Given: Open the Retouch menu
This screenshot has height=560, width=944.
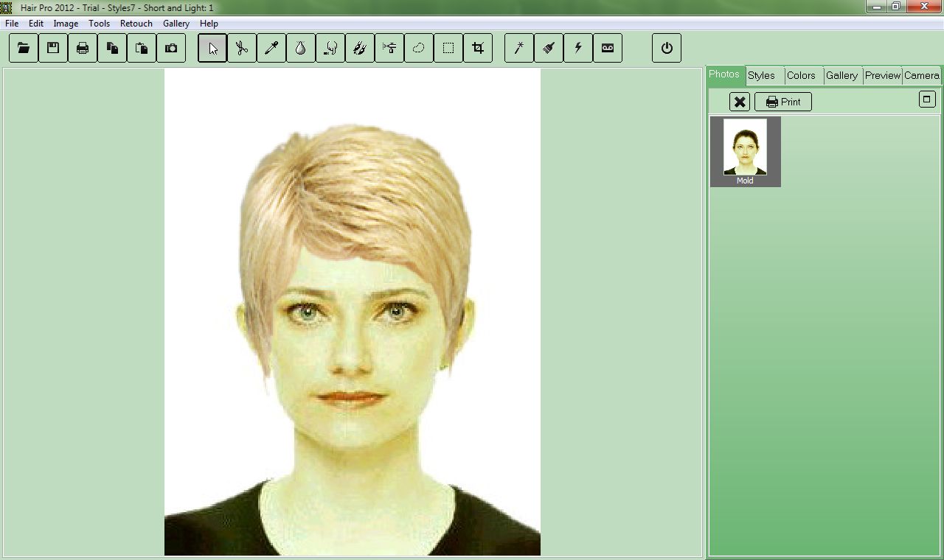Looking at the screenshot, I should tap(136, 24).
